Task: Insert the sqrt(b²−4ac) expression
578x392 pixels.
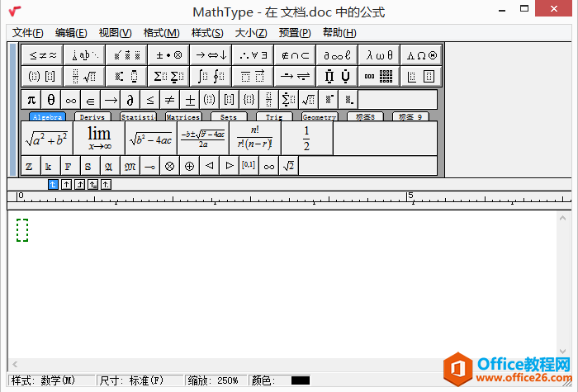Action: coord(151,138)
